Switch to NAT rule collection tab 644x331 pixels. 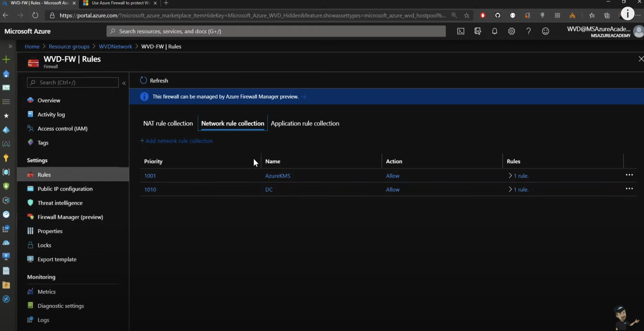pos(168,123)
